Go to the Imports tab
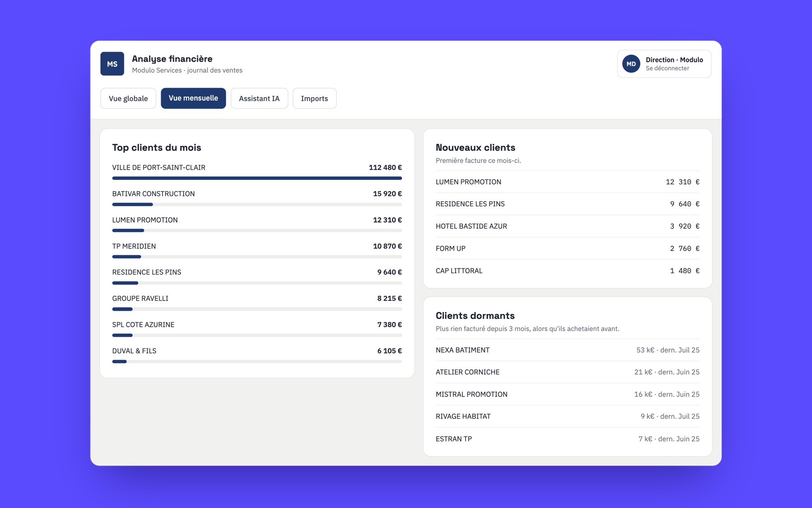812x508 pixels. tap(314, 98)
